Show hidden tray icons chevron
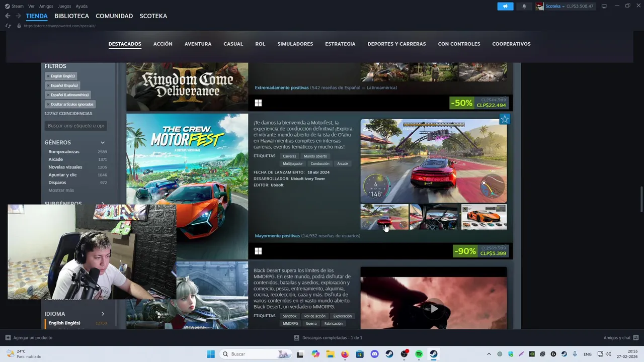 tap(489, 354)
